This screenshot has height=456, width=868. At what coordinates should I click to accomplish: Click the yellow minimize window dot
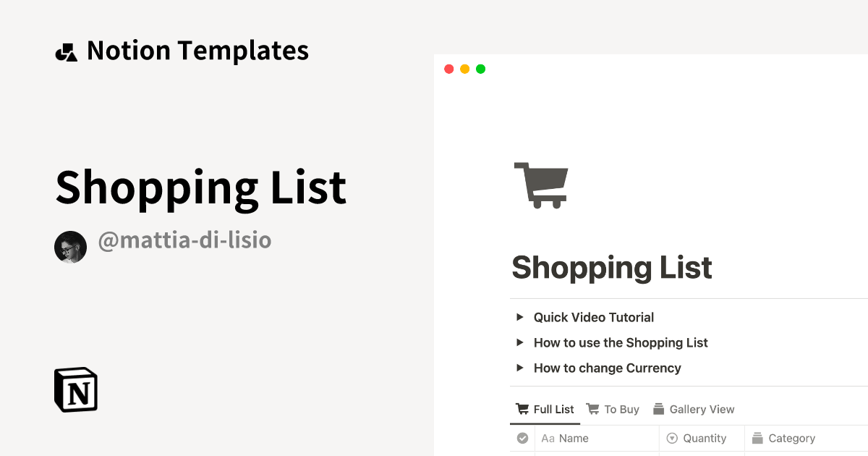464,69
